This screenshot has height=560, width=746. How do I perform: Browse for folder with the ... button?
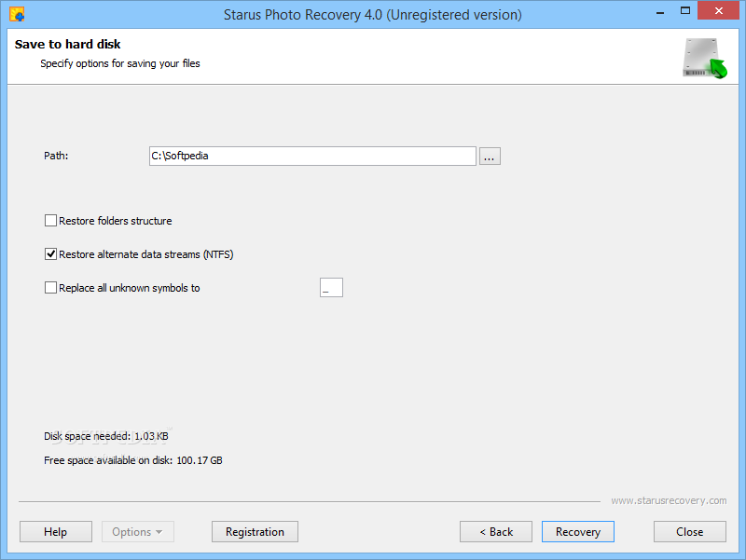tap(490, 156)
